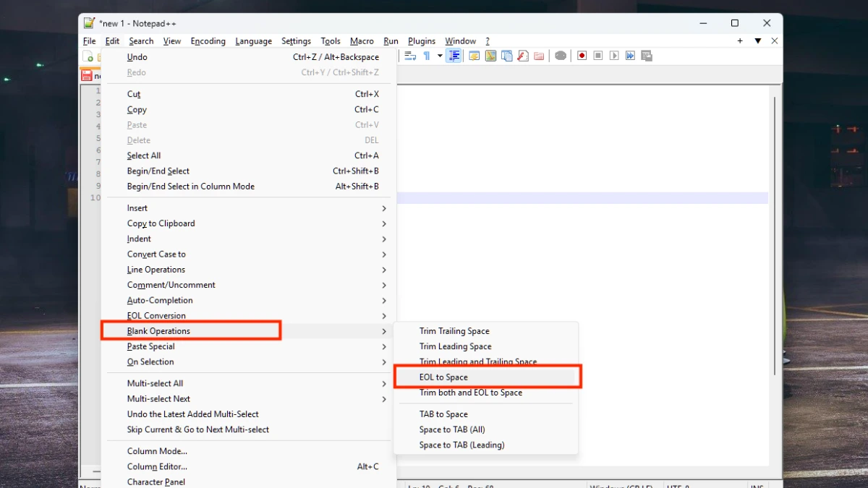868x488 pixels.
Task: Choose Copy in the Edit menu
Action: [249, 110]
